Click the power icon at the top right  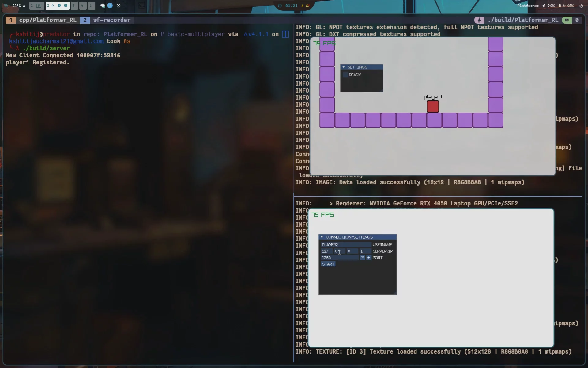pyautogui.click(x=581, y=6)
